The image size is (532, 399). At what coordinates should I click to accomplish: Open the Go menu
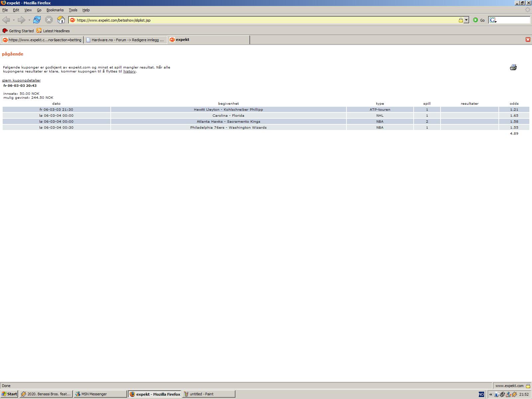point(39,10)
